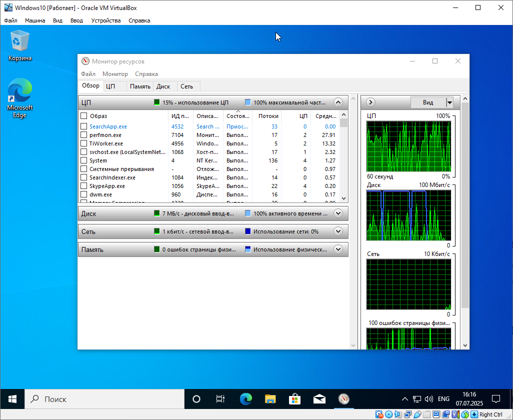Viewport: 513px width, 420px height.
Task: Open the Mail app on taskbar
Action: point(319,399)
